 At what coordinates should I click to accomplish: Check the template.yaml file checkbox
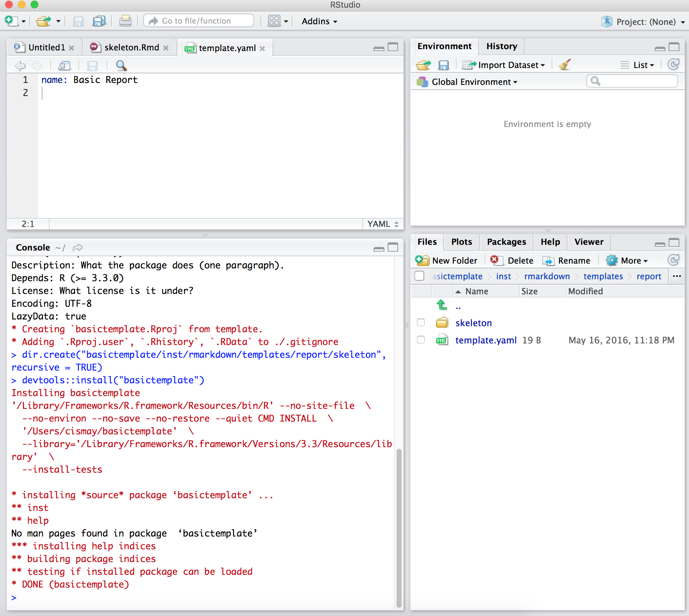pos(420,340)
